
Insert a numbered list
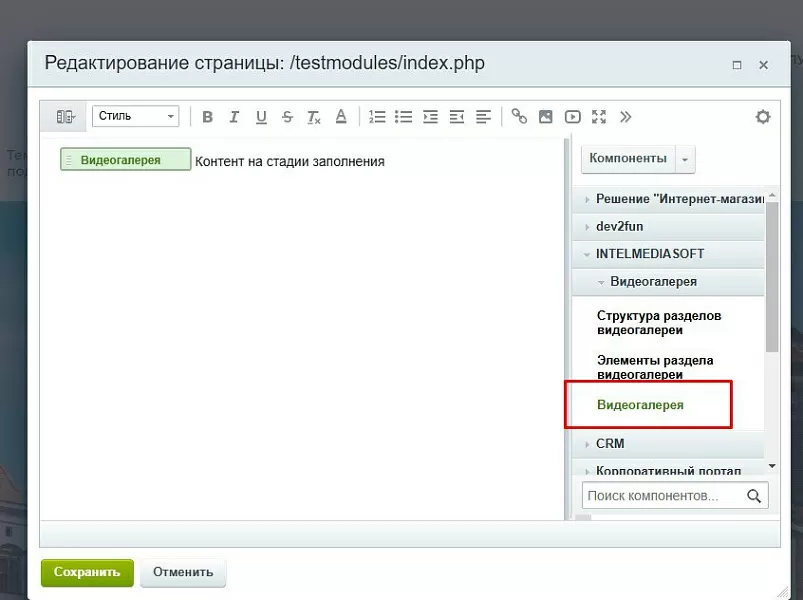pos(377,117)
